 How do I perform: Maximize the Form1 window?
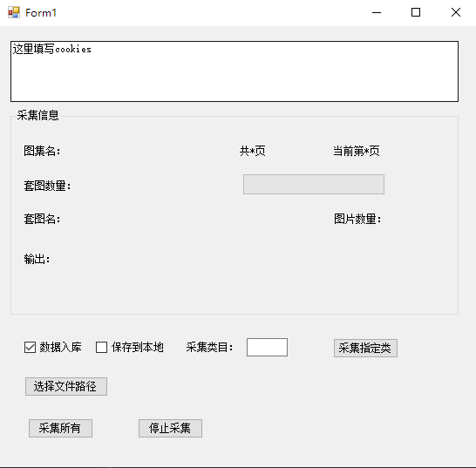click(x=416, y=13)
